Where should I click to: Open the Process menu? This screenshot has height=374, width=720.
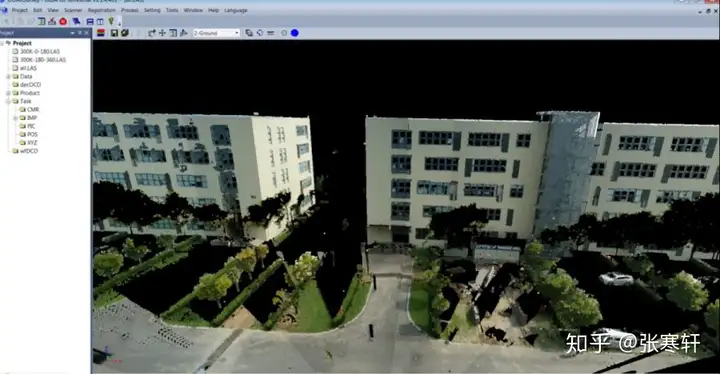(130, 10)
